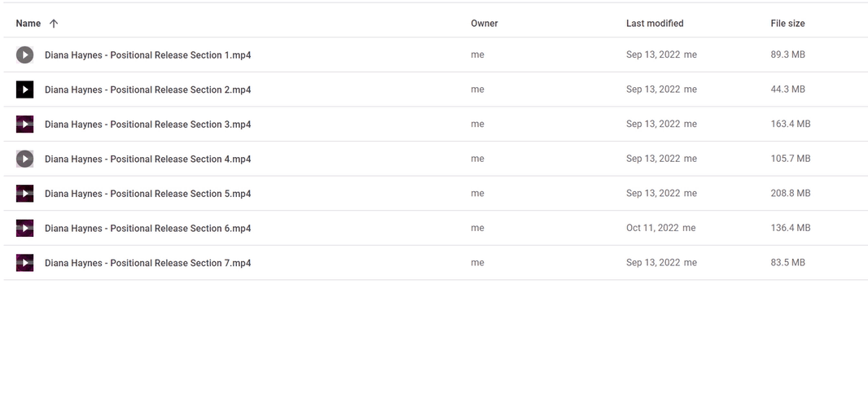Click the Positional Release Section 5.mp4 file name
Image resolution: width=868 pixels, height=402 pixels.
(x=148, y=194)
